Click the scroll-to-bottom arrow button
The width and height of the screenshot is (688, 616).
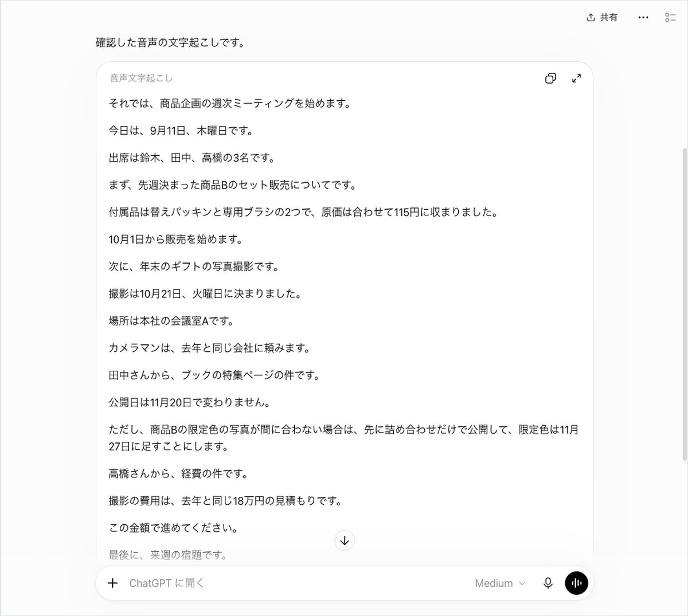345,540
